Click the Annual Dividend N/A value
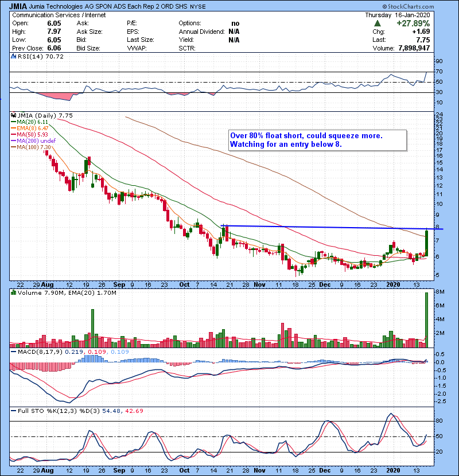Viewport: 459px width, 476px height. (x=234, y=32)
